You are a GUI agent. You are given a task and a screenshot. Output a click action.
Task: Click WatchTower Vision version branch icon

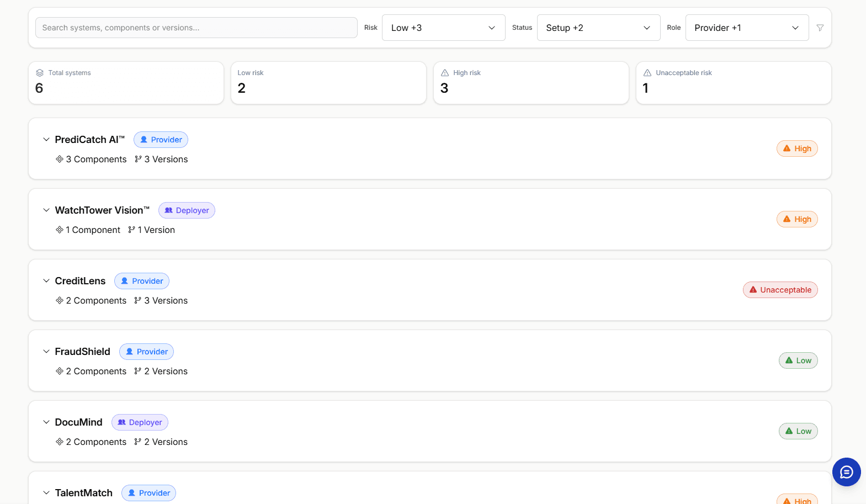[131, 230]
